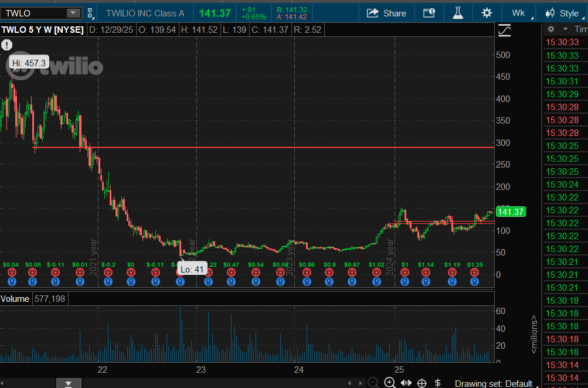Click the pan chart arrows icon
This screenshot has width=588, height=388.
click(x=406, y=383)
